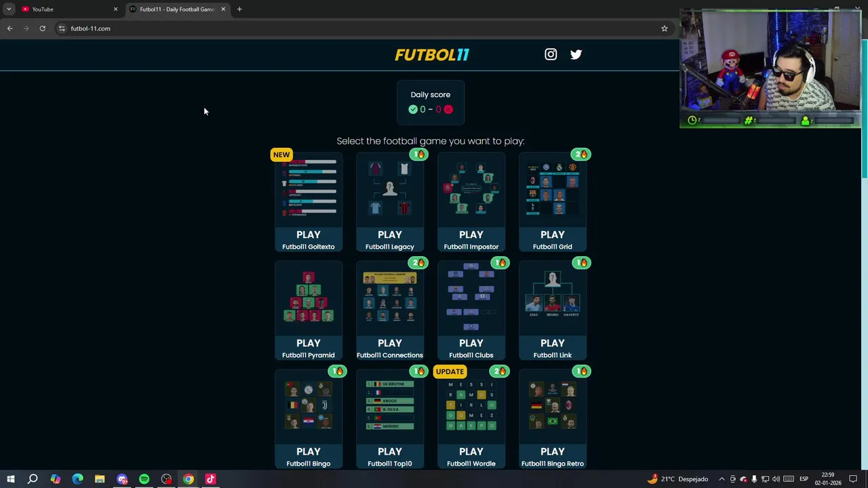The image size is (868, 488).
Task: Open weather widget showing 21°C Despejado
Action: tap(677, 479)
